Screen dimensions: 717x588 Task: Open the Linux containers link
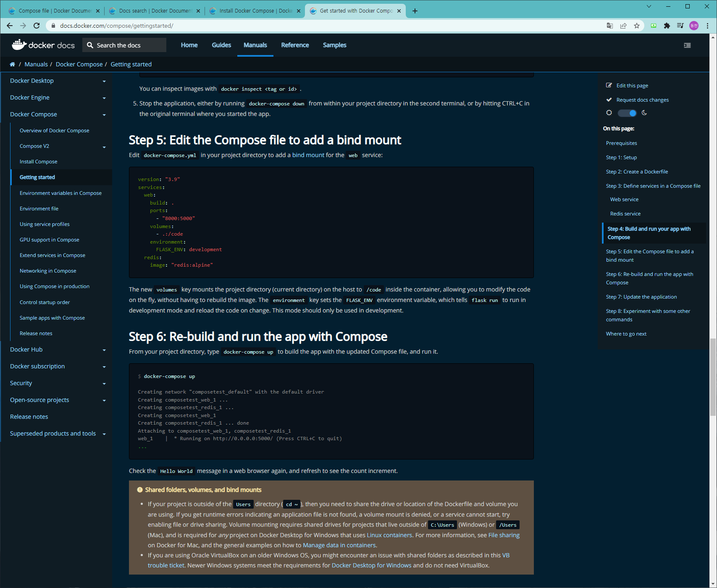[389, 535]
